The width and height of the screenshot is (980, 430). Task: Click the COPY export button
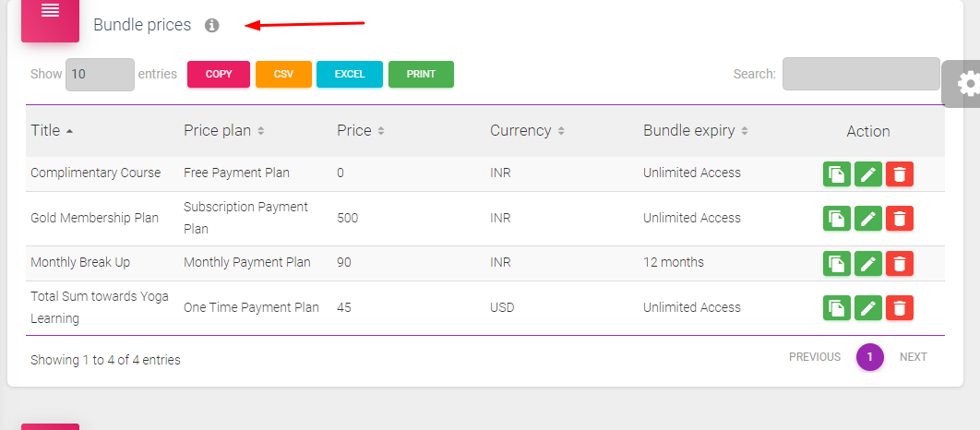219,75
